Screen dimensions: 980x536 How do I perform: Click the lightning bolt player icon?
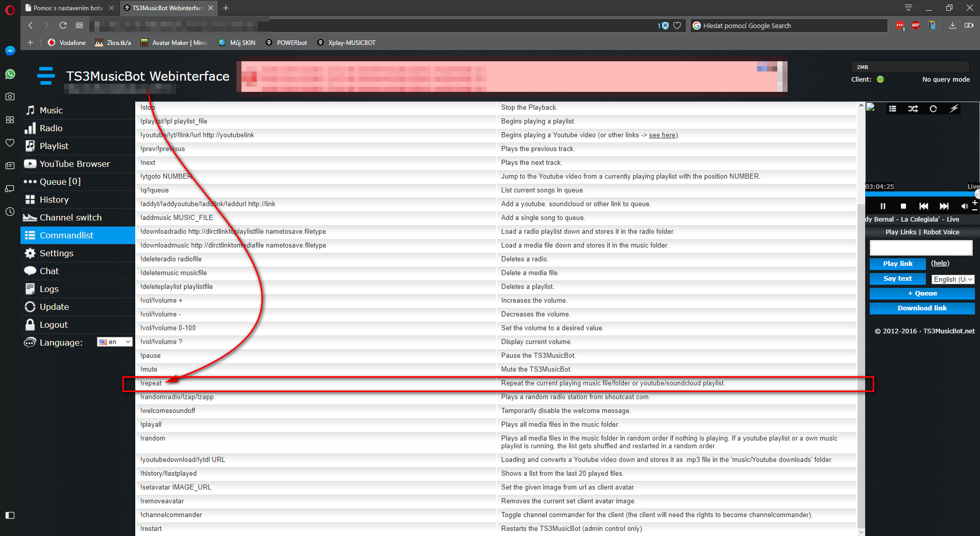pyautogui.click(x=954, y=108)
